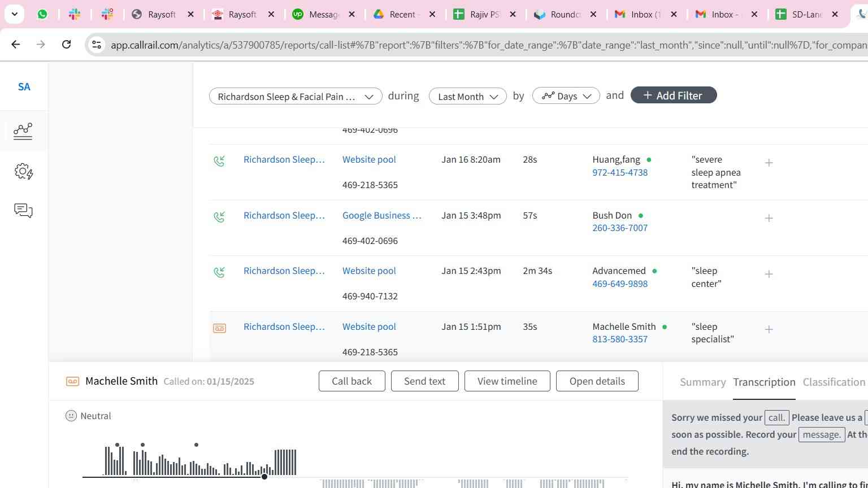Image resolution: width=868 pixels, height=488 pixels.
Task: Open the Analytics chart icon in sidebar
Action: click(23, 131)
